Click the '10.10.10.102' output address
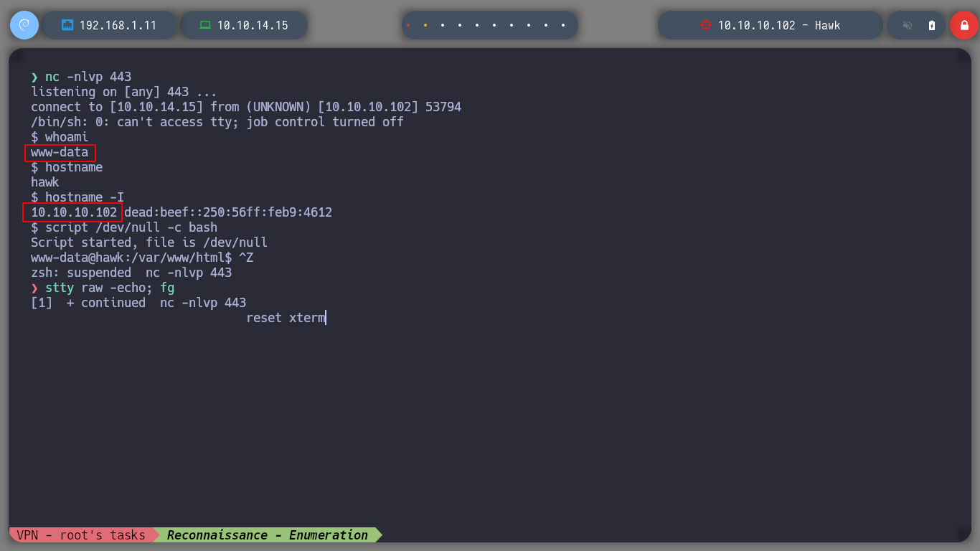Viewport: 980px width, 551px height. (74, 212)
